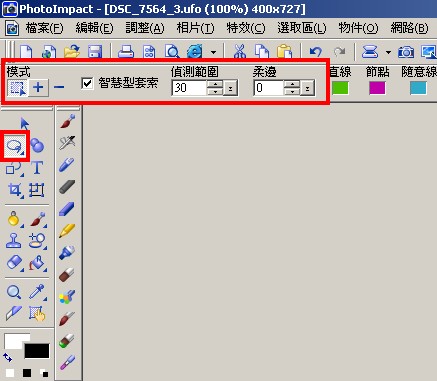437x381 pixels.
Task: Open the 編輯(E) menu
Action: [x=95, y=28]
